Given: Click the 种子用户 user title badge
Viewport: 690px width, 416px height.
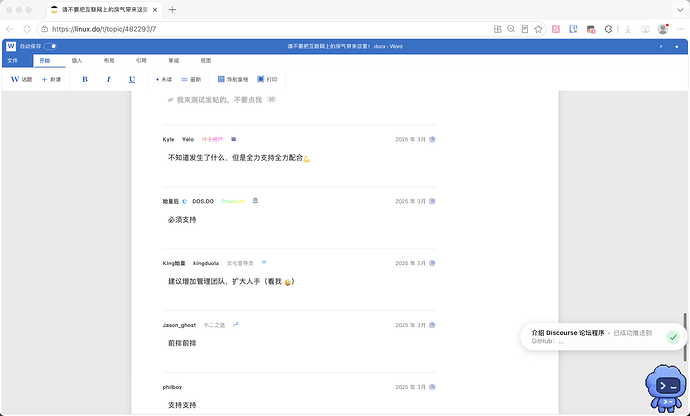Looking at the screenshot, I should (x=212, y=139).
